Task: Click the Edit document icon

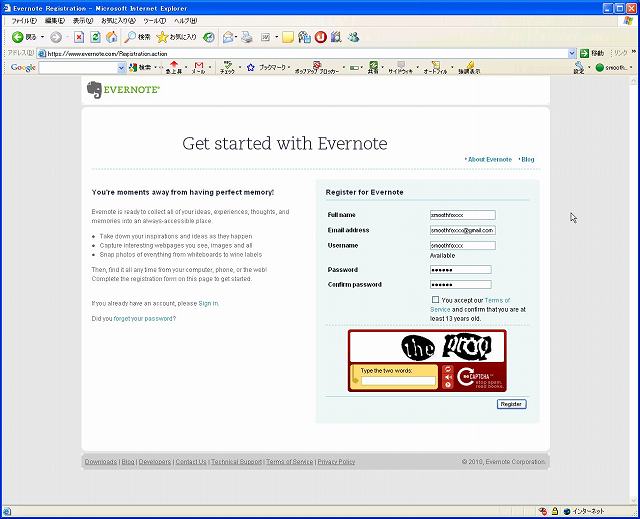Action: (x=265, y=38)
